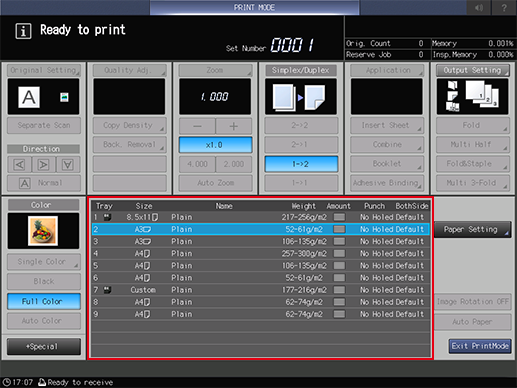Click the +Special button
Viewport: 517px width, 388px height.
click(44, 347)
